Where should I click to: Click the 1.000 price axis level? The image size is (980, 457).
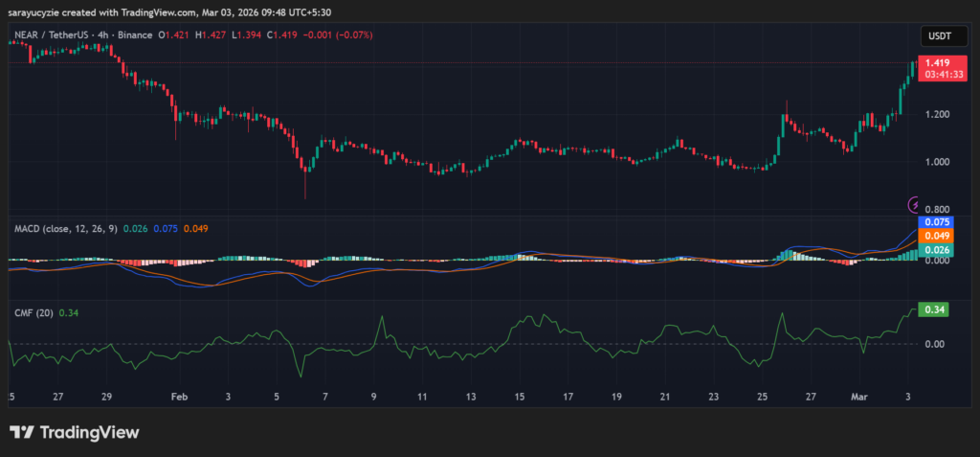[x=937, y=162]
